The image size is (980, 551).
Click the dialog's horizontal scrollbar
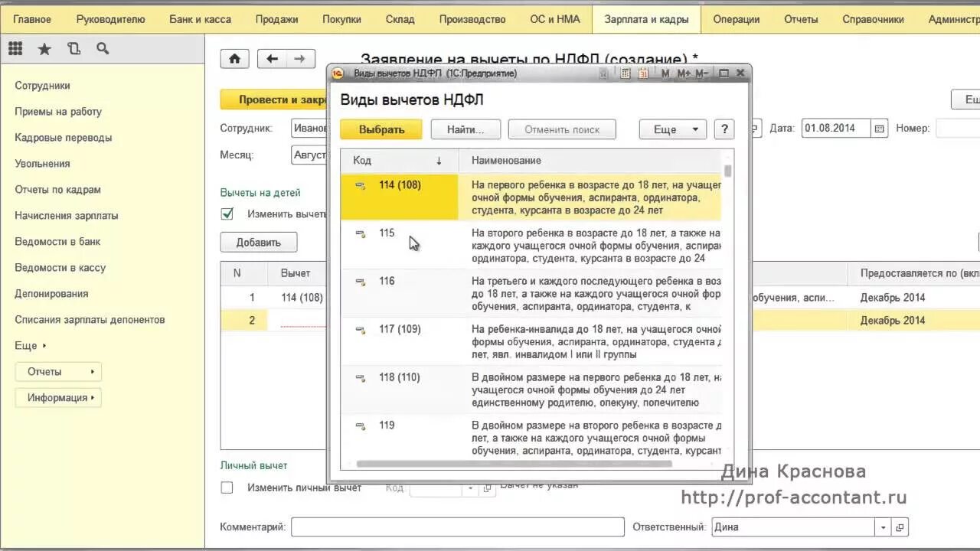coord(514,464)
